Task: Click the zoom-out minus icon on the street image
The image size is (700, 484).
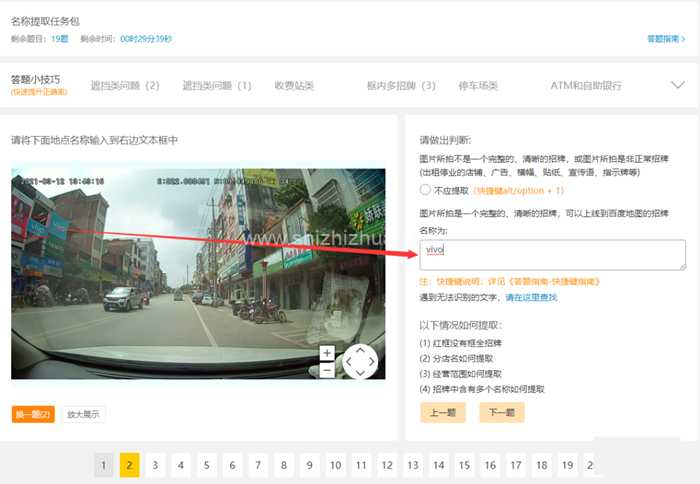Action: pos(327,371)
